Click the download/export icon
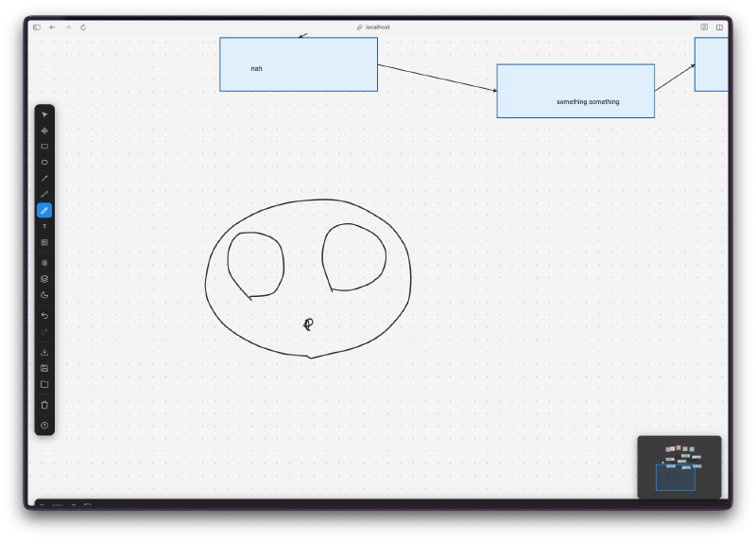 coord(44,352)
